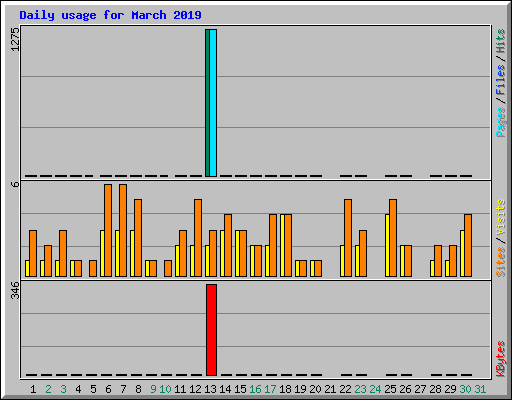Click the orange Sites bar on day 5
Image resolution: width=512 pixels, height=400 pixels.
point(93,268)
